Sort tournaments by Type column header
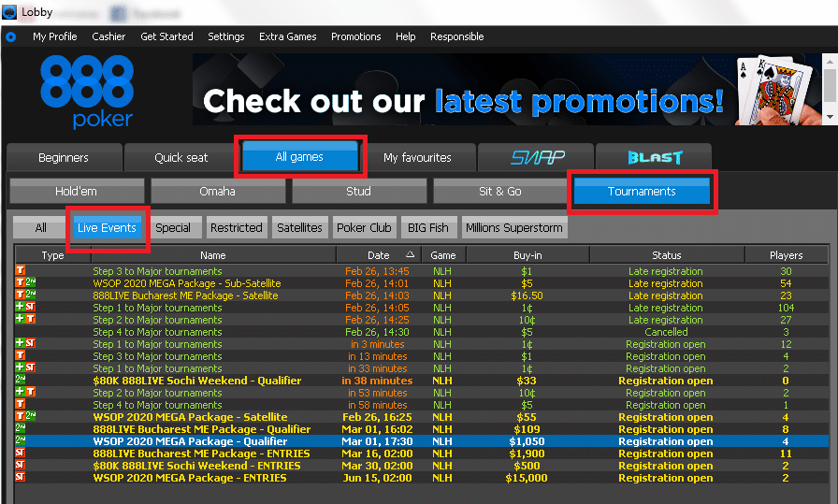 coord(53,255)
